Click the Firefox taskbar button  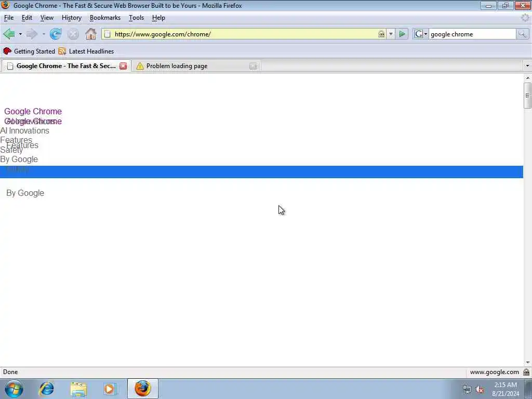(143, 389)
